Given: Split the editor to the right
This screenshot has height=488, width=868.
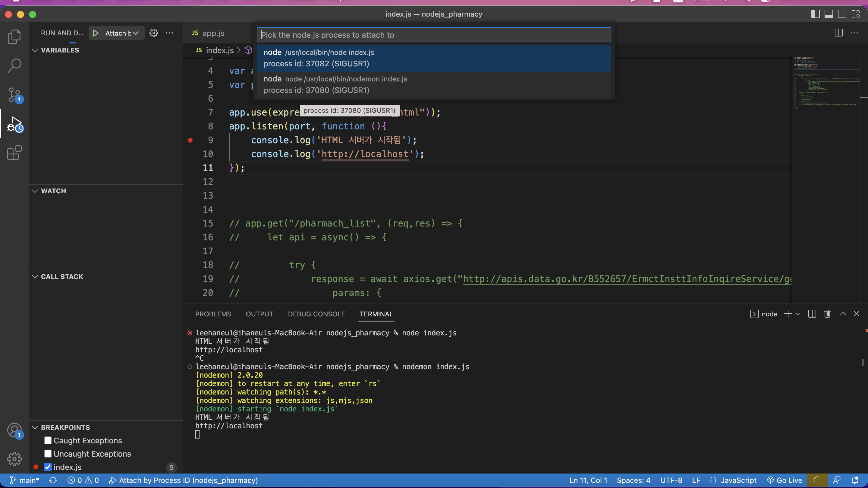Looking at the screenshot, I should point(839,33).
